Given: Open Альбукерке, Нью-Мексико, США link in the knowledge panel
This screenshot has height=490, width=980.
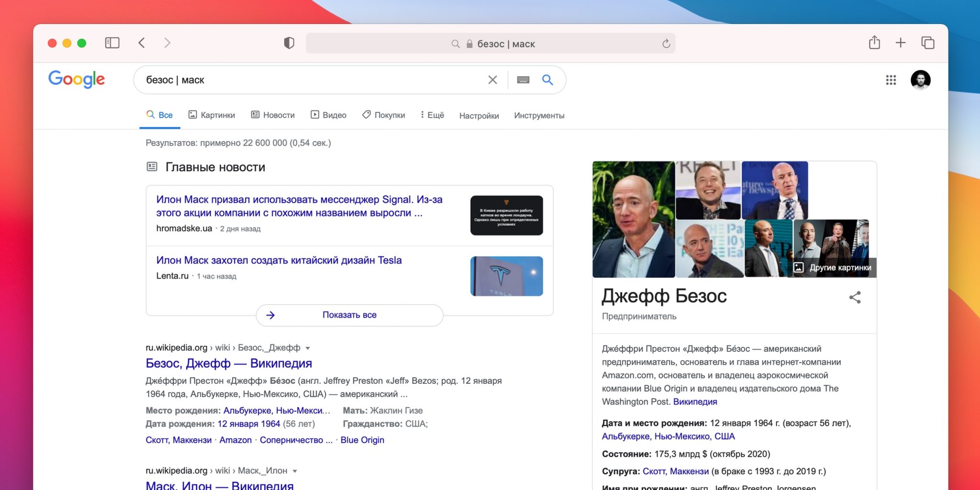Looking at the screenshot, I should (x=668, y=436).
